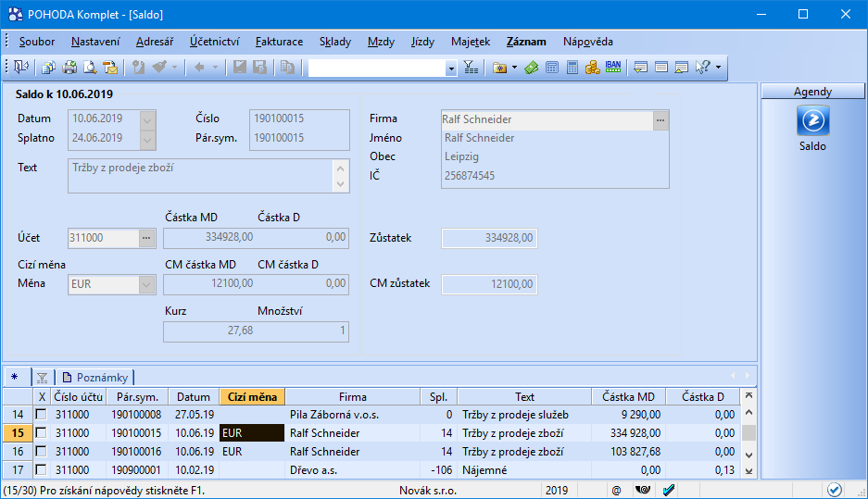This screenshot has width=868, height=499.
Task: Open the Saldo agenda icon
Action: pos(812,120)
